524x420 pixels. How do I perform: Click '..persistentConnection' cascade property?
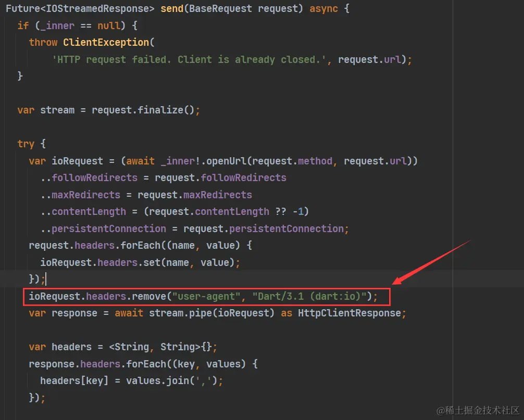[x=103, y=228]
